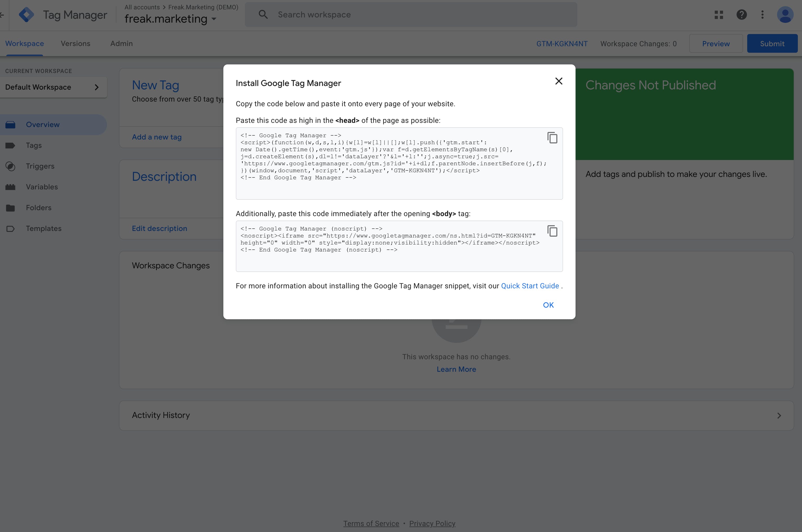The width and height of the screenshot is (802, 532).
Task: Confirm the dialog with OK
Action: pos(548,305)
